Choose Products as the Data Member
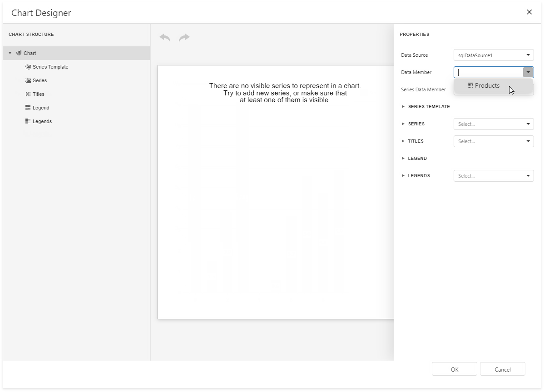This screenshot has width=544, height=392. [x=487, y=85]
